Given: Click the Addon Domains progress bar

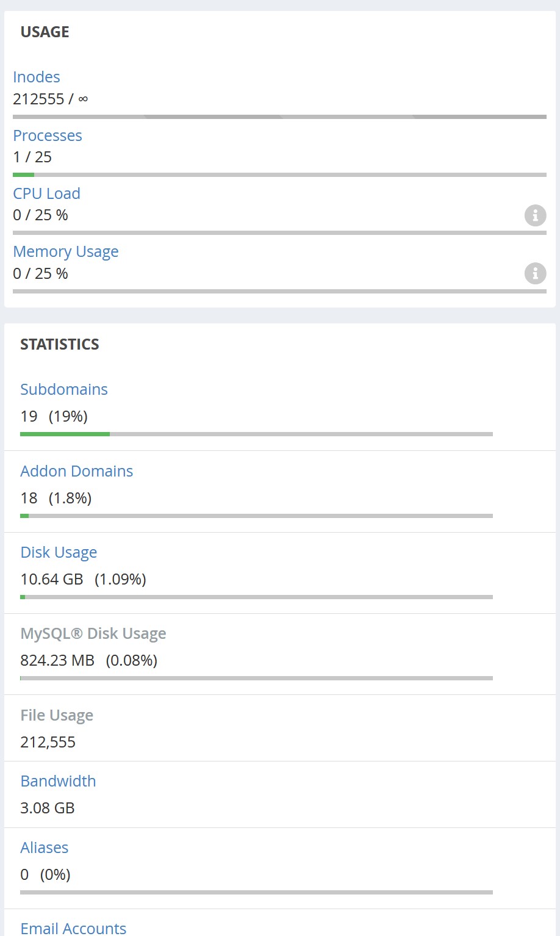Looking at the screenshot, I should (256, 516).
